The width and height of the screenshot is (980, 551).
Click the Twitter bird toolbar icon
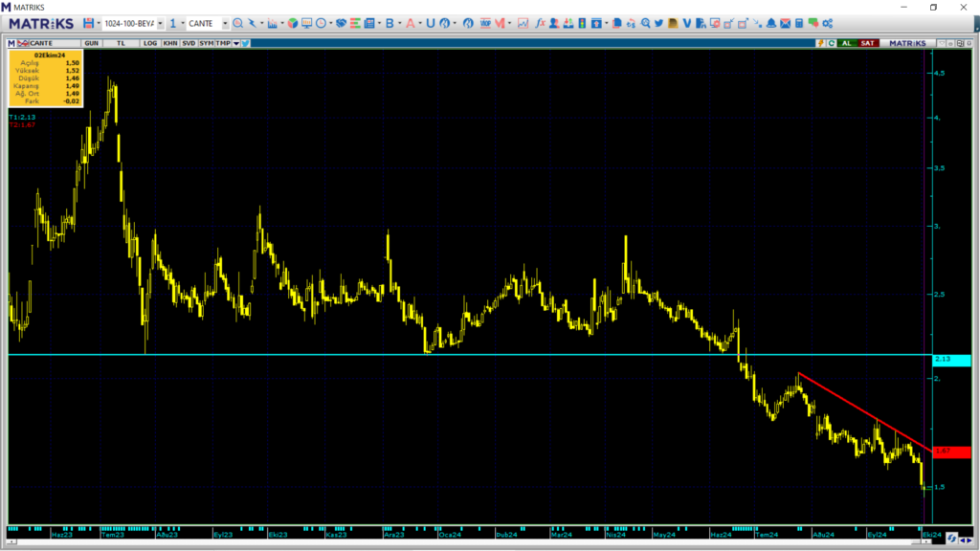(x=246, y=43)
